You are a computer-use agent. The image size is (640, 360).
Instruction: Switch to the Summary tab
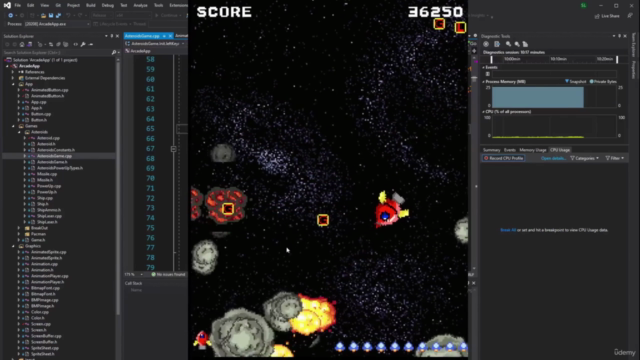click(491, 150)
